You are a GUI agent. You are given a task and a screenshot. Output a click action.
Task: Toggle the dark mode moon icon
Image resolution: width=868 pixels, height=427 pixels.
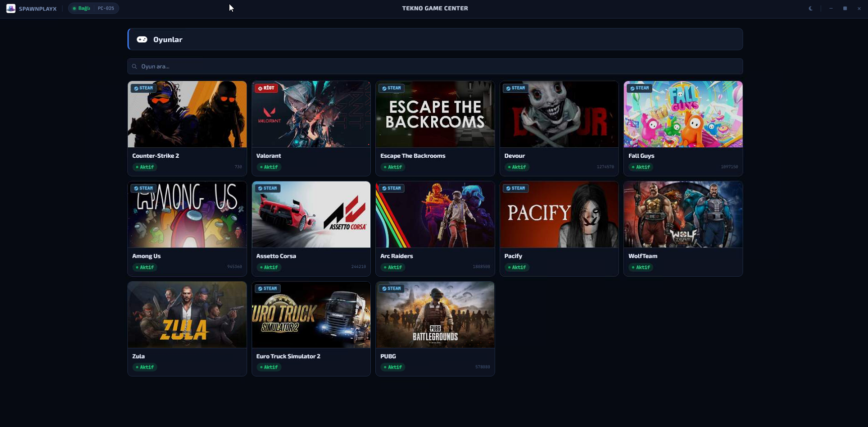(811, 8)
